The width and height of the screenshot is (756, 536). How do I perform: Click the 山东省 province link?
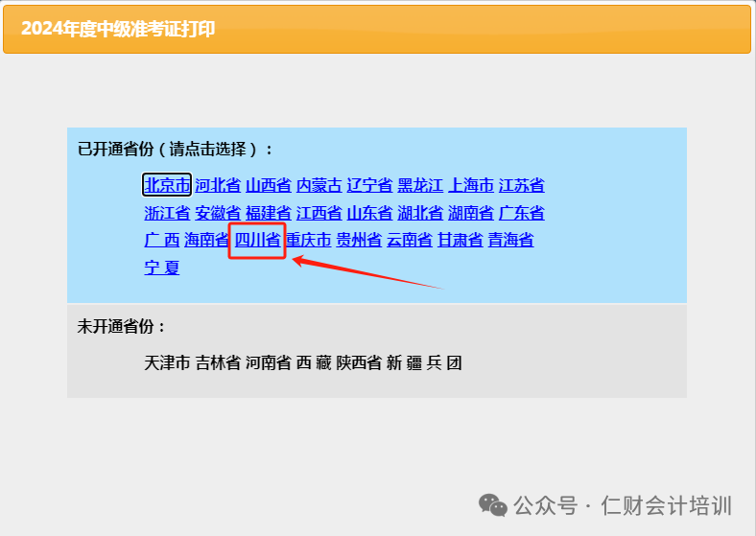(369, 213)
